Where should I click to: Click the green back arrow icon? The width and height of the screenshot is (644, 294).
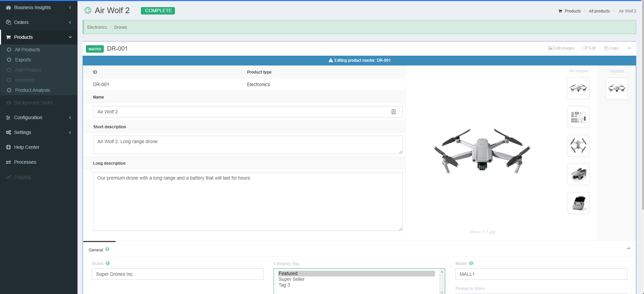pyautogui.click(x=88, y=10)
